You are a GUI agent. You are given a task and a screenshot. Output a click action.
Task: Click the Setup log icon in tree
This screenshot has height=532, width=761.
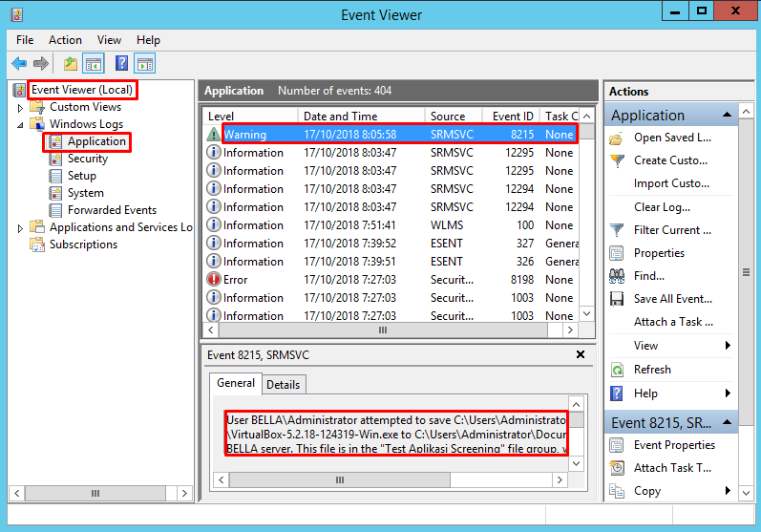(55, 176)
